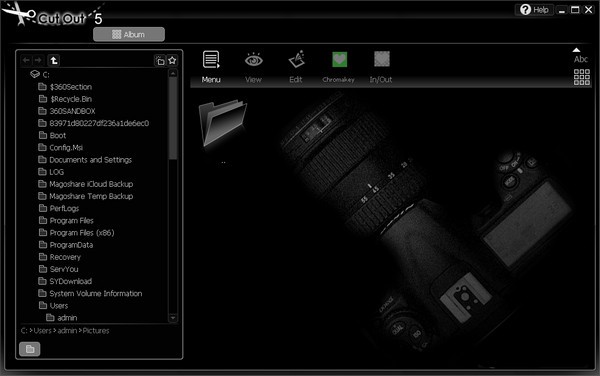Expand the C: drive node
This screenshot has height=376, width=600.
35,74
